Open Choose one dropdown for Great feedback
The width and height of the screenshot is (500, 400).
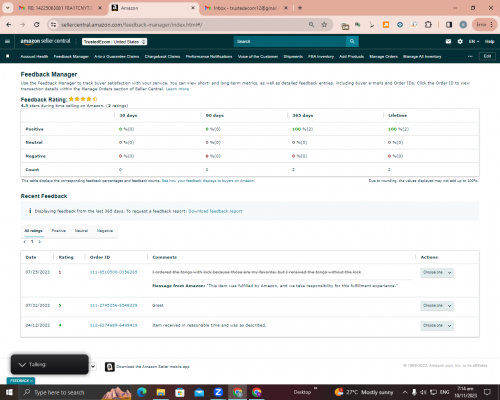click(437, 306)
